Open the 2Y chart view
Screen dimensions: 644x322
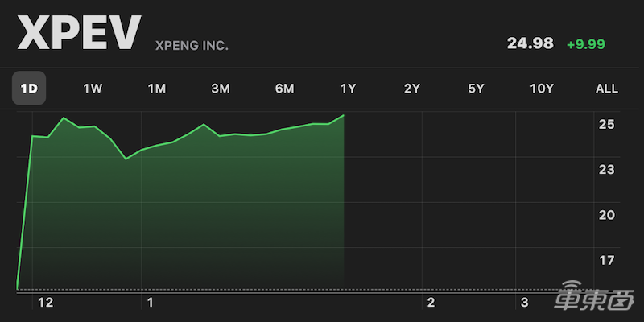412,89
